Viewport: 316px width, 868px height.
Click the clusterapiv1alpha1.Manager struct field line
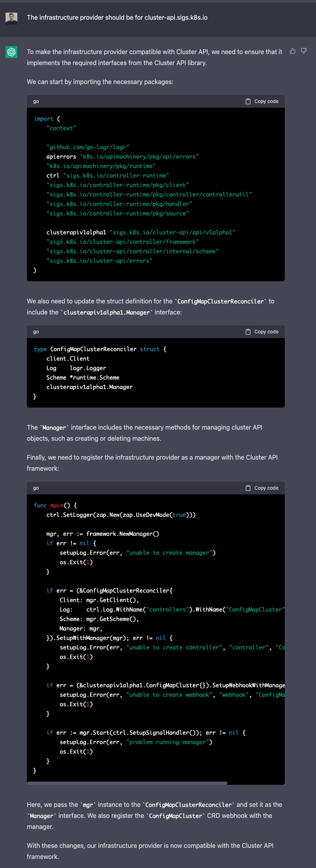(x=89, y=387)
